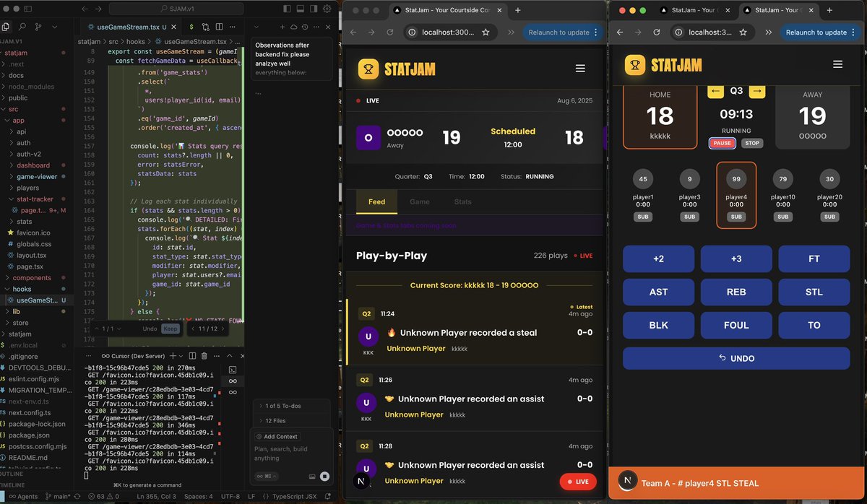Screen dimensions: 867x504
Task: Toggle the primary sidebar layout icon
Action: (287, 9)
